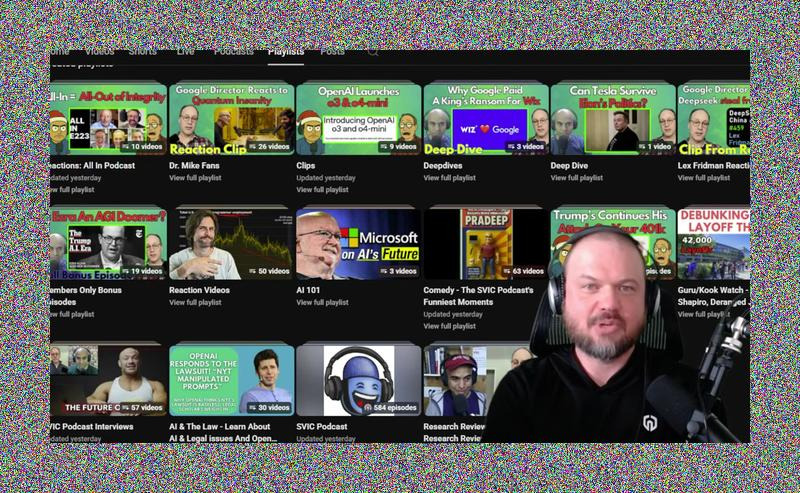Click View full playlist under Guru/Kook Watch

[704, 314]
